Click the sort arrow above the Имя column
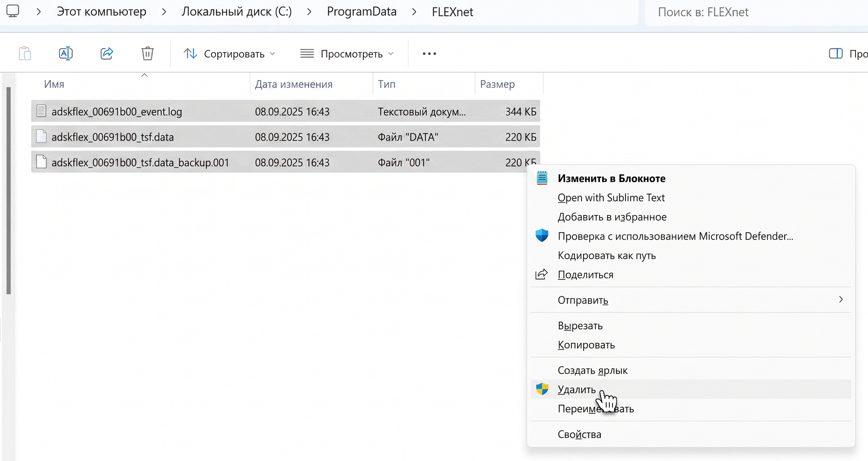868x461 pixels. [x=144, y=75]
